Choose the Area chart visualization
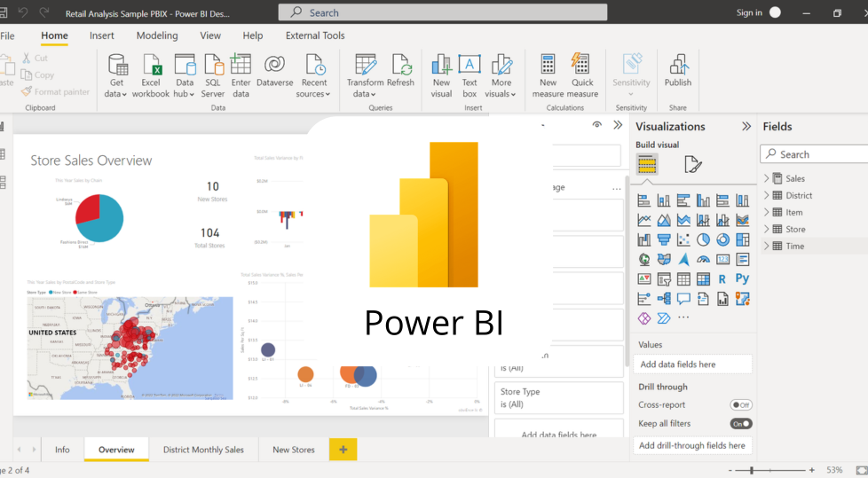868x478 pixels. [x=664, y=220]
